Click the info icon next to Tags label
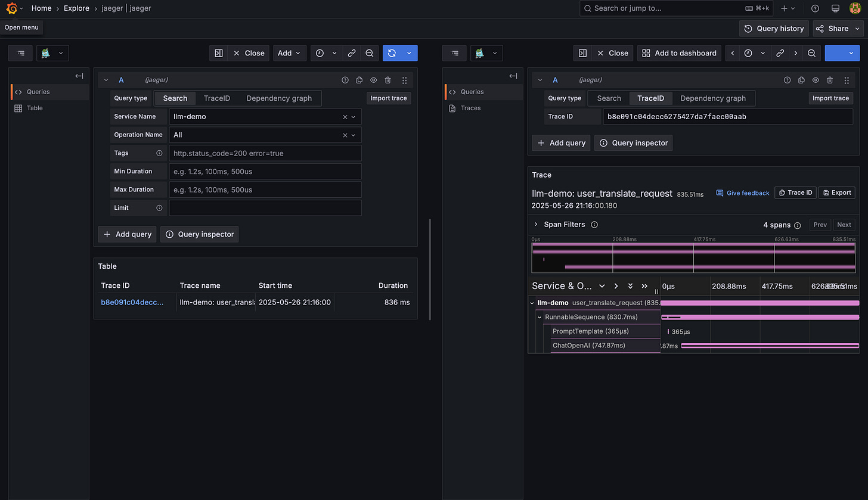Viewport: 868px width, 500px height. (159, 153)
